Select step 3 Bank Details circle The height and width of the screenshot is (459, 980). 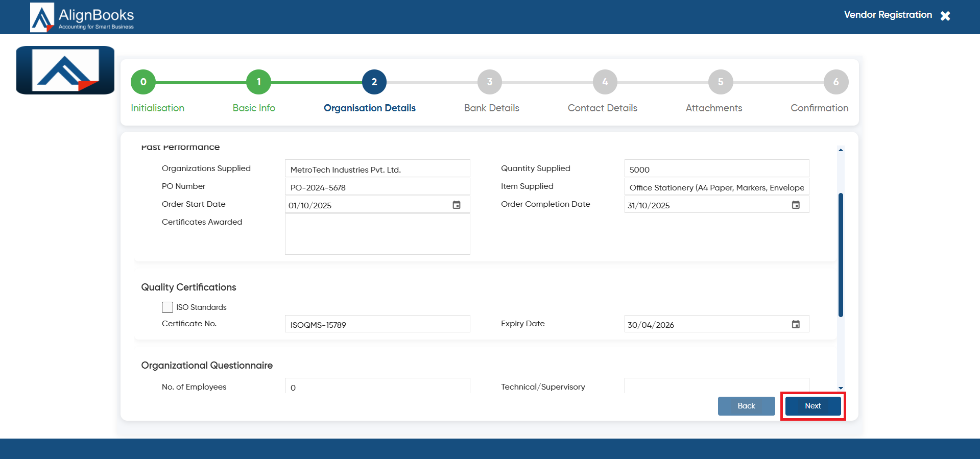[x=489, y=82]
